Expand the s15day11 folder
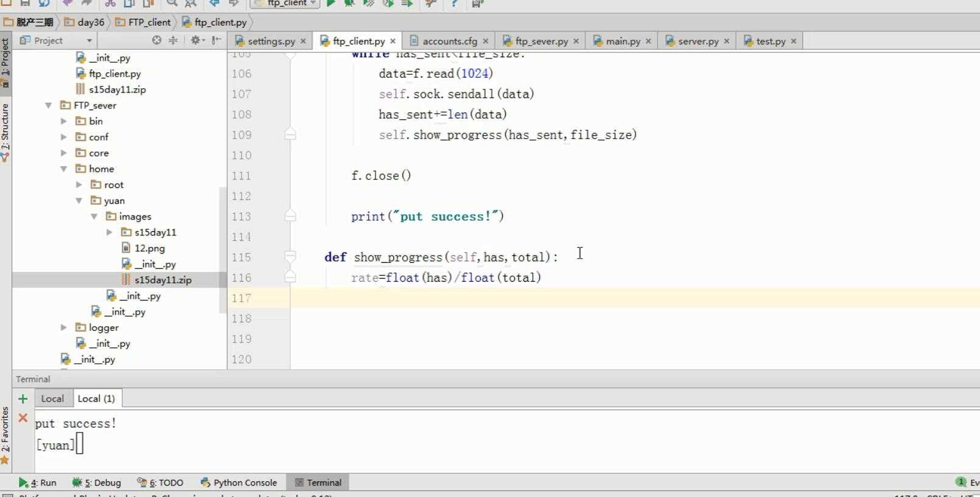 point(109,232)
